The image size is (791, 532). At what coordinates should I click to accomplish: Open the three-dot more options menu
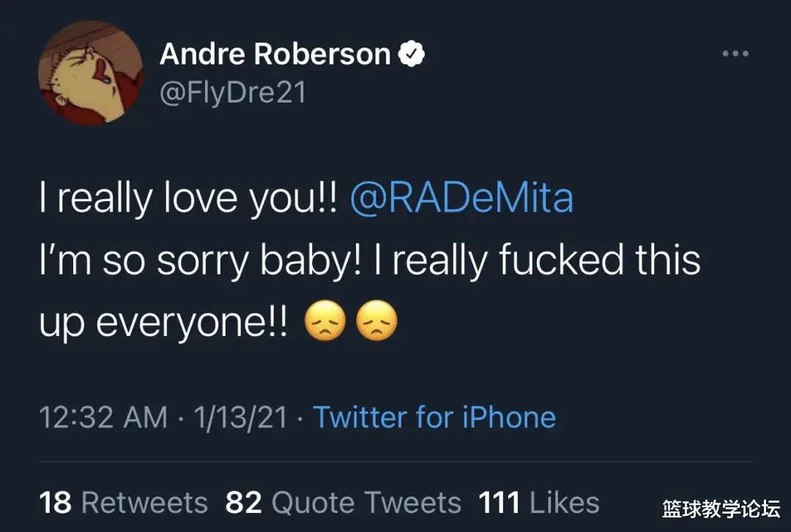735,54
